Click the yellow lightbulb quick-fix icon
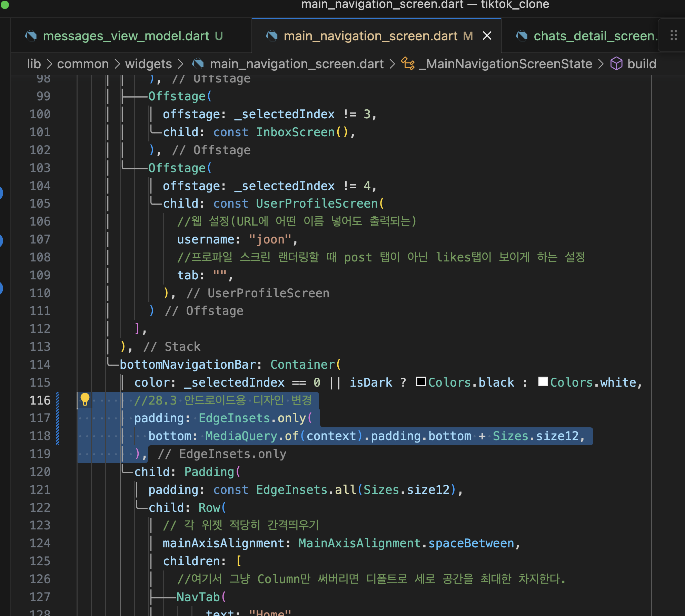 pyautogui.click(x=85, y=399)
